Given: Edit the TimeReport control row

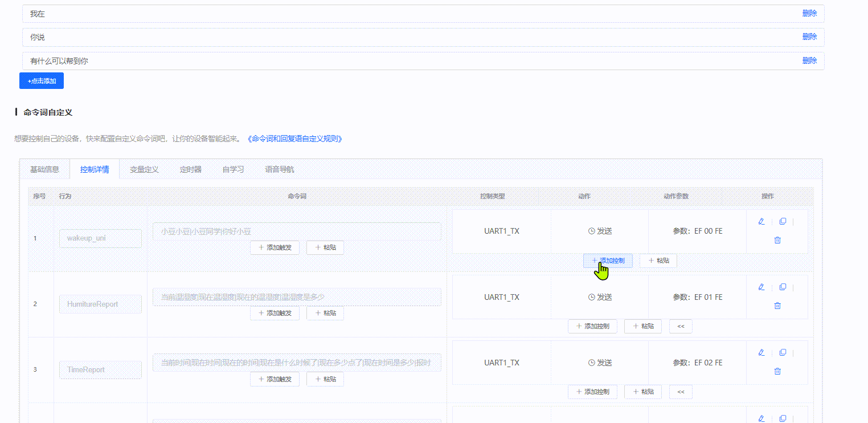Looking at the screenshot, I should pyautogui.click(x=761, y=353).
